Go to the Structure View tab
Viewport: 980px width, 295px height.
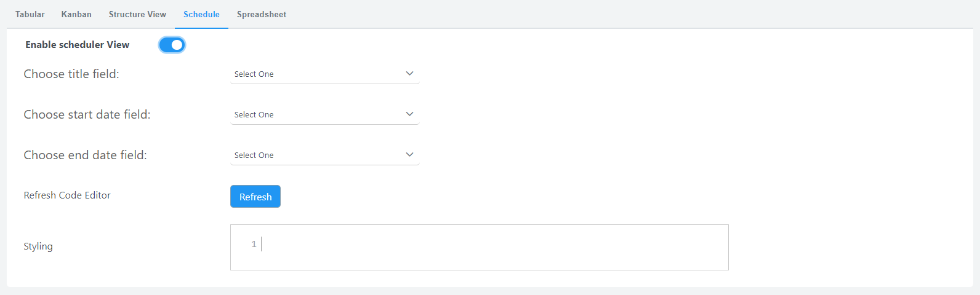(x=137, y=14)
